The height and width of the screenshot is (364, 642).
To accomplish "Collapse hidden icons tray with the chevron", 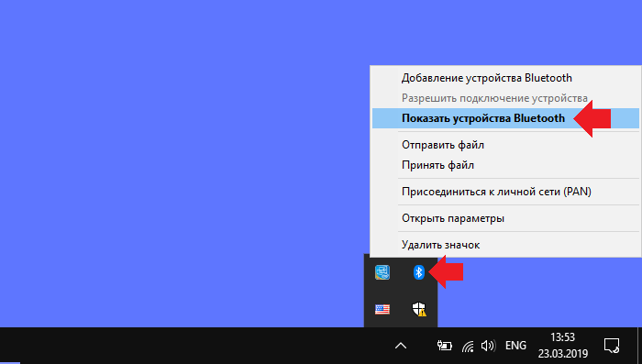I will pyautogui.click(x=401, y=346).
